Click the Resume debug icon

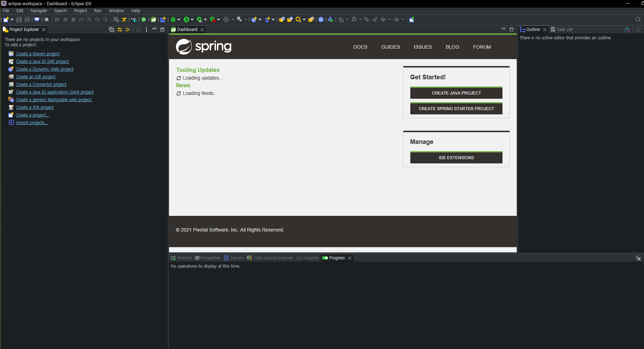(x=57, y=19)
